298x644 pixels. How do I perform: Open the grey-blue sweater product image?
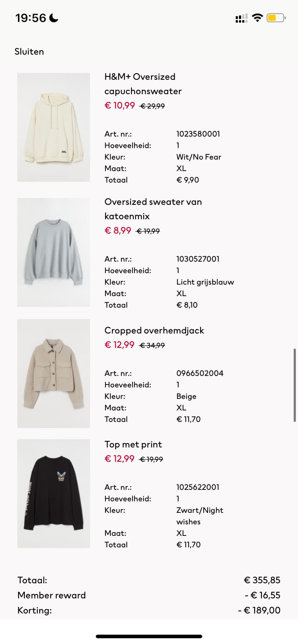pyautogui.click(x=54, y=252)
